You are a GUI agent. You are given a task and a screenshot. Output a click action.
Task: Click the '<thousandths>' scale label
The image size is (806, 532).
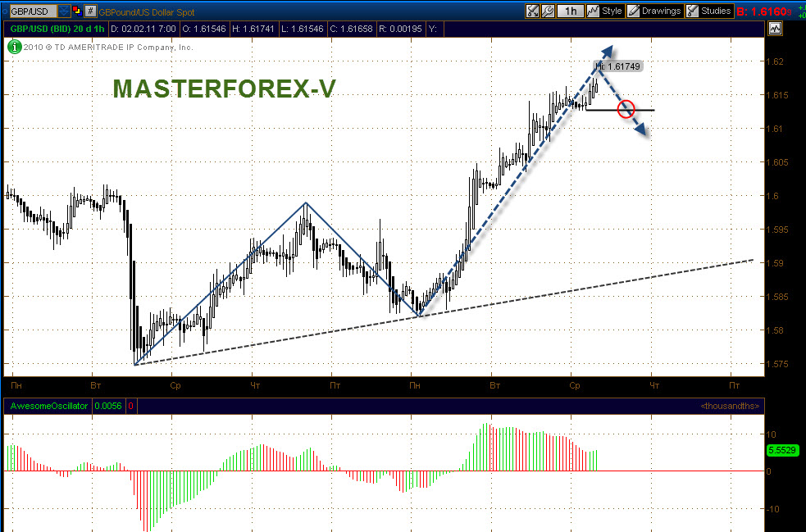coord(730,406)
